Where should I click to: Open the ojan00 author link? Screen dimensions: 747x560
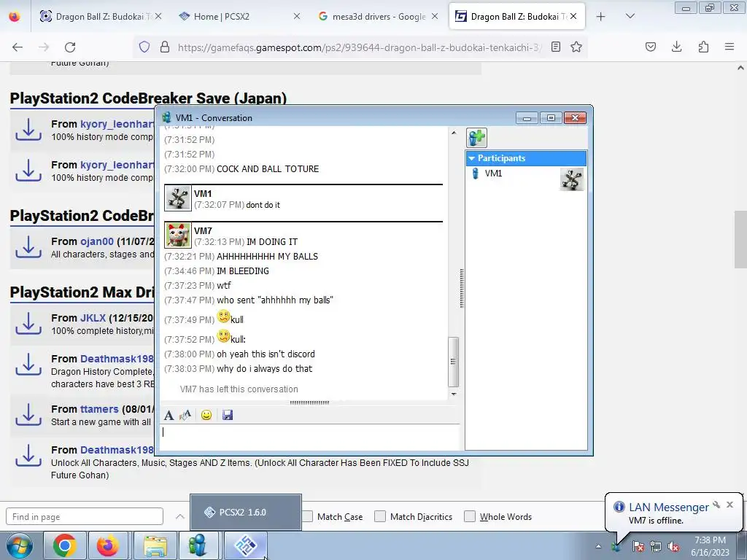(97, 241)
